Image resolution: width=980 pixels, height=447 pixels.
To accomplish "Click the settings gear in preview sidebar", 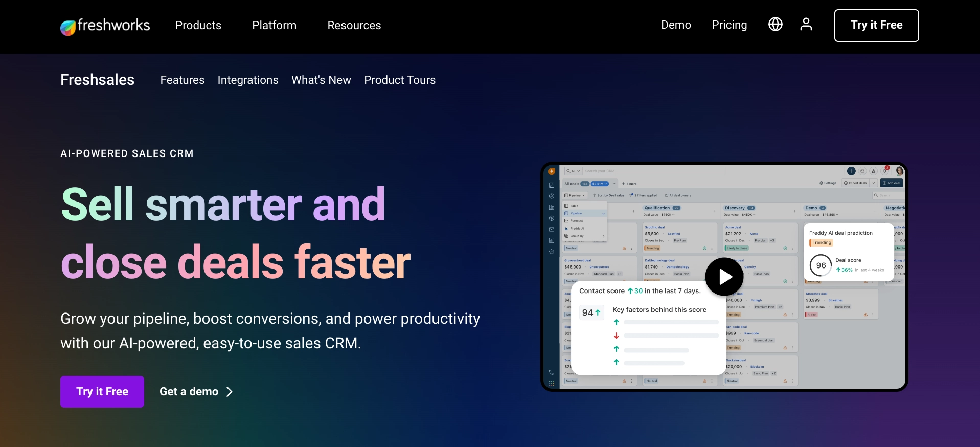I will (x=551, y=252).
